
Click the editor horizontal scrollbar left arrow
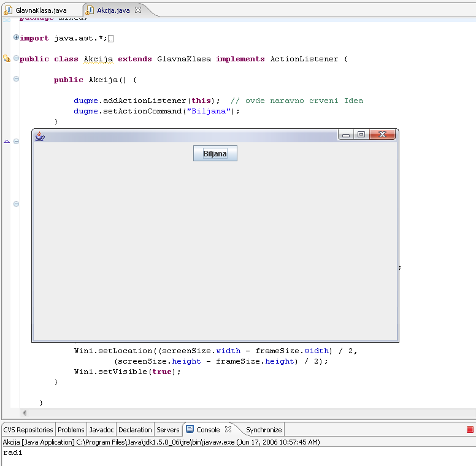click(25, 413)
